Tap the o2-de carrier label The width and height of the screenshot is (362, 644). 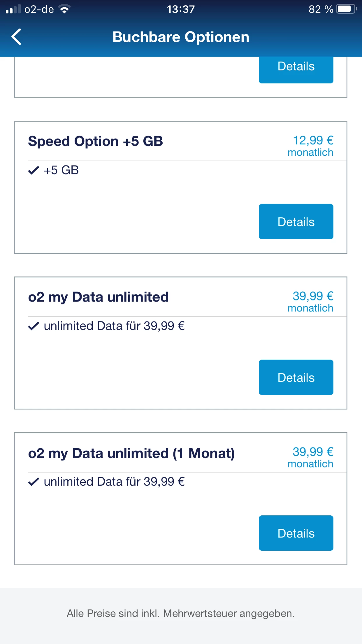tap(39, 9)
